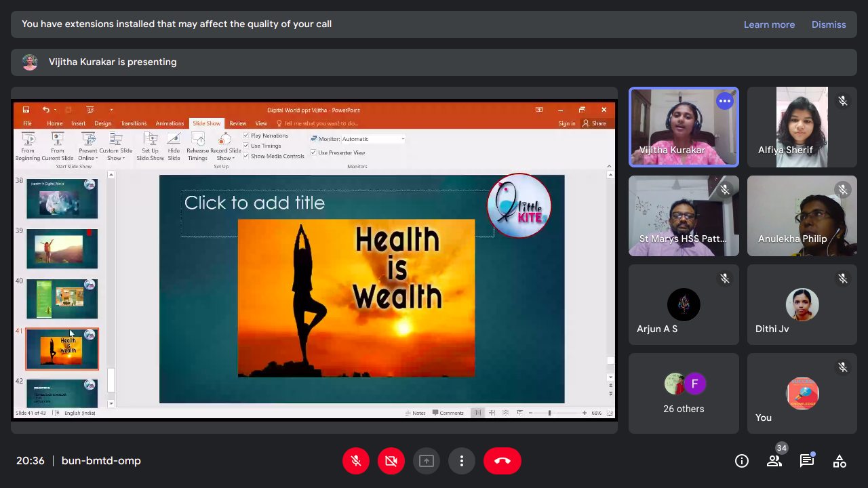Turn on camera in call controls

tap(391, 461)
